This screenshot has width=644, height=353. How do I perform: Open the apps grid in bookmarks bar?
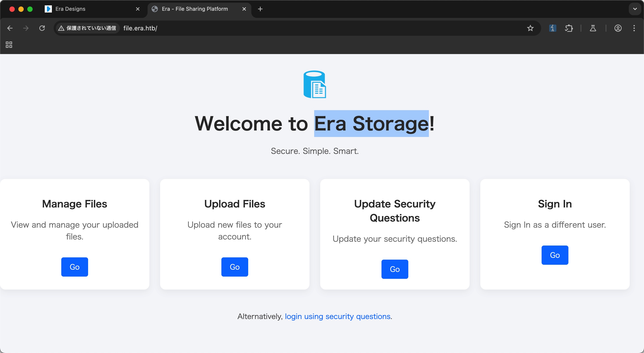[x=9, y=45]
